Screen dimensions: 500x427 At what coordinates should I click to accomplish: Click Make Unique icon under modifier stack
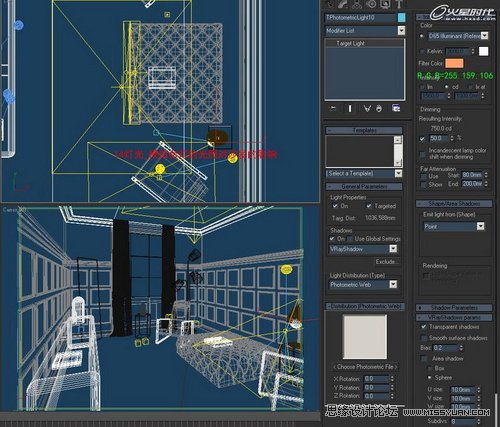point(367,108)
